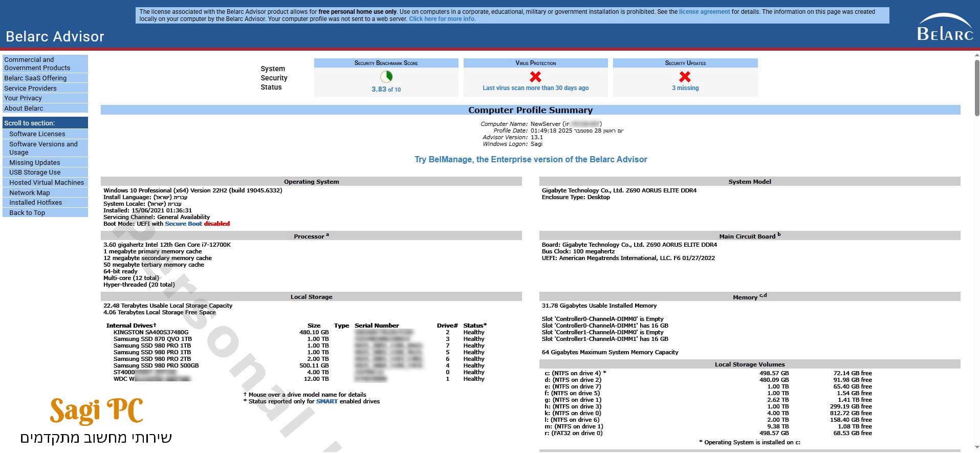Click the Belarc logo in the header
980x453 pixels.
click(x=945, y=29)
